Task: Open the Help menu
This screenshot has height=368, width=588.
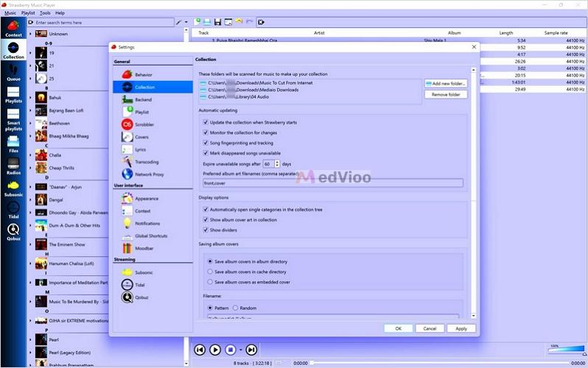Action: pos(60,13)
